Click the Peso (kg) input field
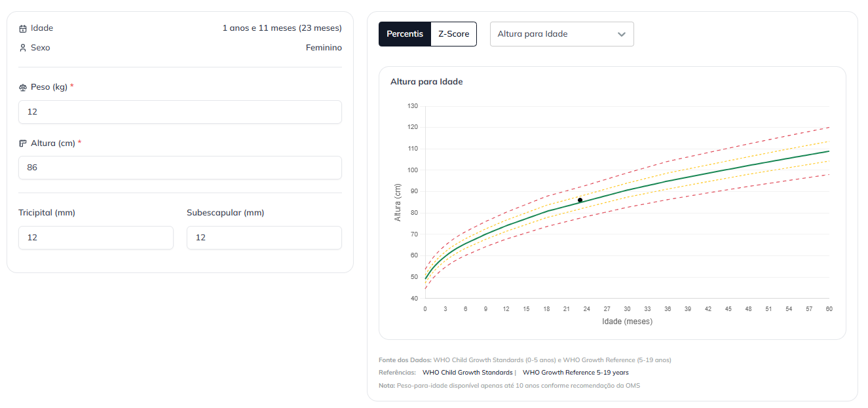The width and height of the screenshot is (868, 408). click(x=180, y=112)
